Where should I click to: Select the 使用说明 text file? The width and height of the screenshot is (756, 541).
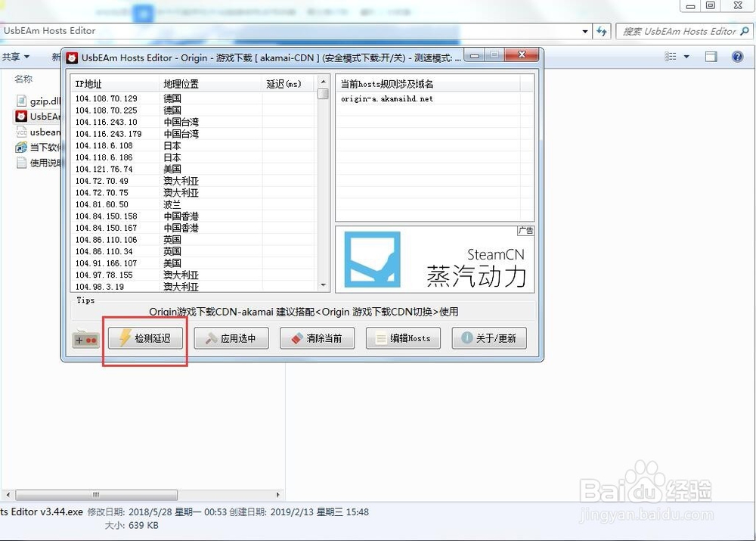click(x=39, y=163)
